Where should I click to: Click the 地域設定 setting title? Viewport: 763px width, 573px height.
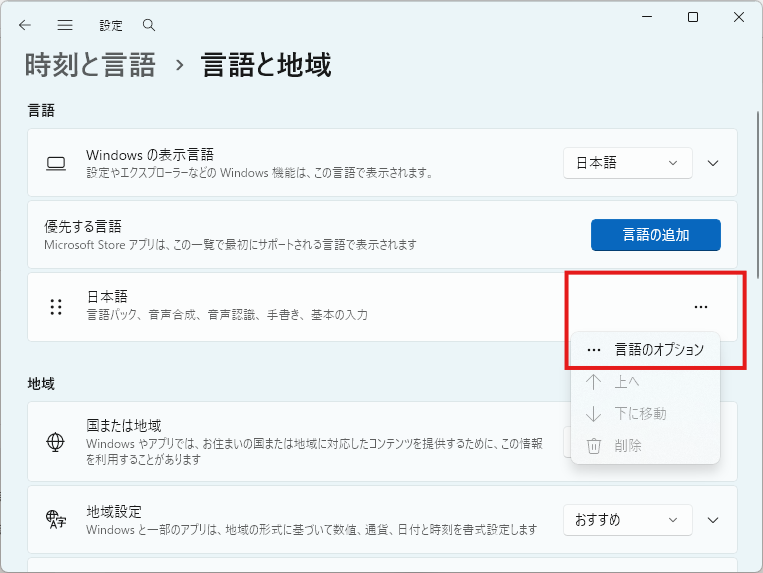pos(114,512)
